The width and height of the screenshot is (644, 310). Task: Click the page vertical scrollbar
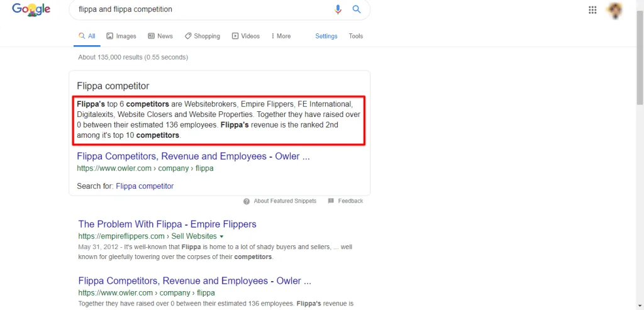click(x=640, y=57)
